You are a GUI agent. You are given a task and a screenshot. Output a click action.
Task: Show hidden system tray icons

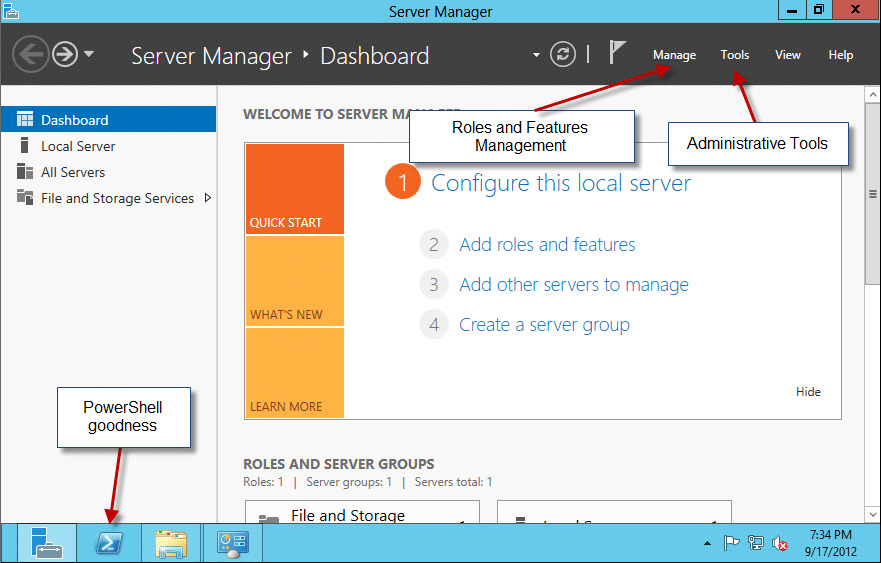click(x=708, y=544)
